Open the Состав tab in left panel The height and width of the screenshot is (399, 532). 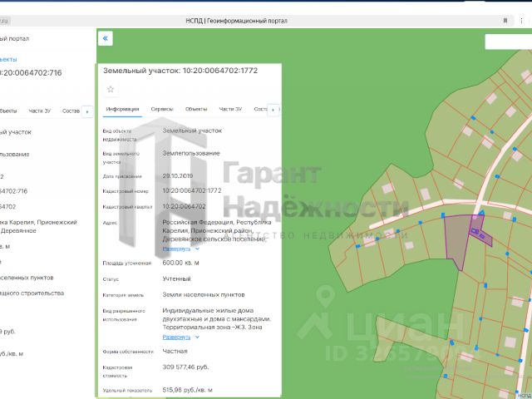71,111
